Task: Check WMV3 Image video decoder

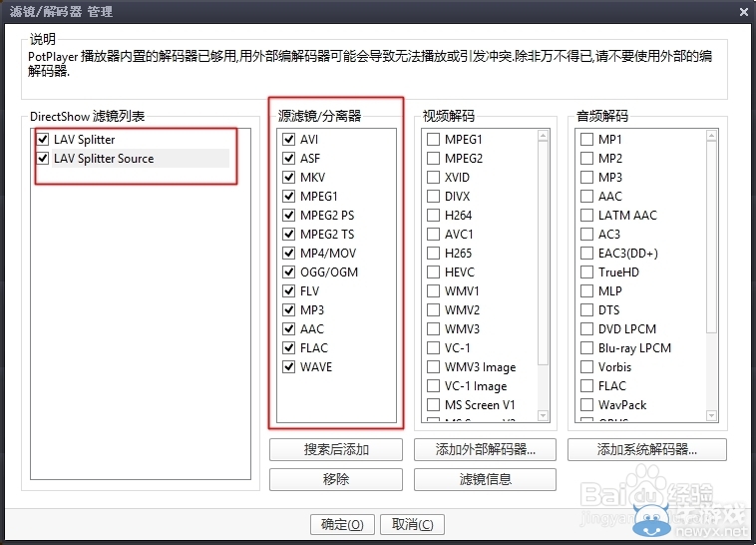Action: pyautogui.click(x=434, y=367)
